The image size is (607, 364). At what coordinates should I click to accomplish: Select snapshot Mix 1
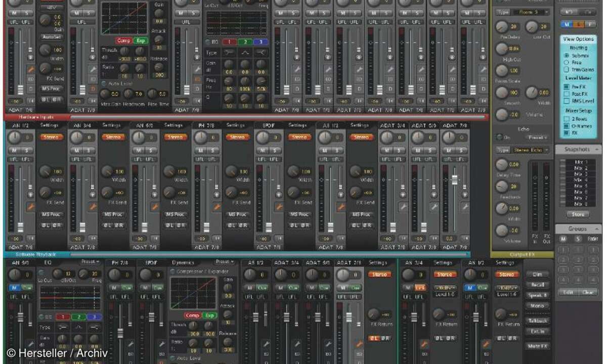(x=581, y=162)
